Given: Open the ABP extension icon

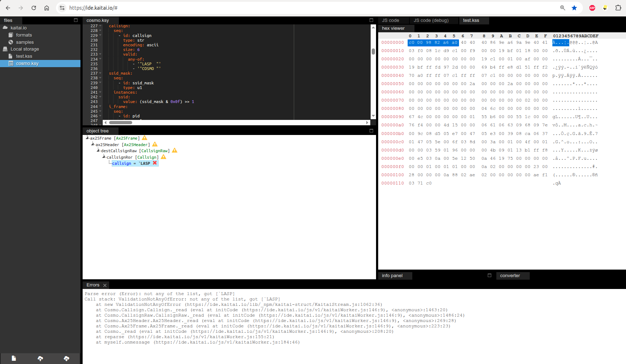Looking at the screenshot, I should 592,8.
